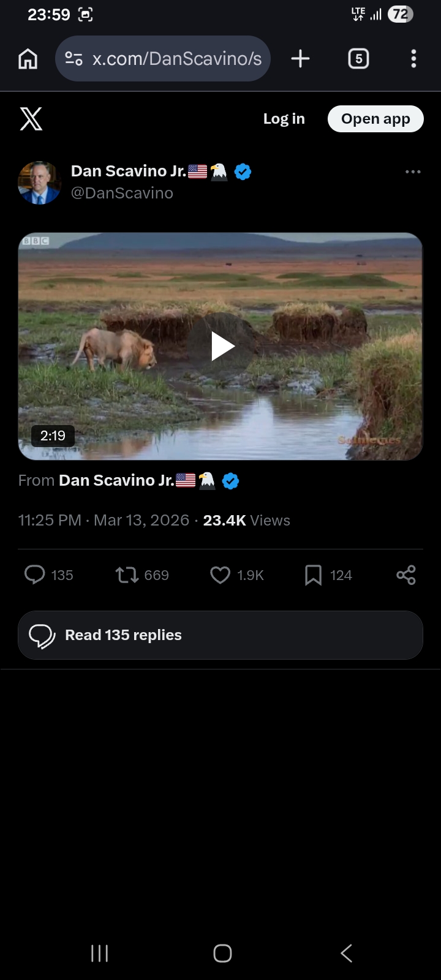This screenshot has width=441, height=980.
Task: Tap the reply icon with 135 replies
Action: point(35,575)
